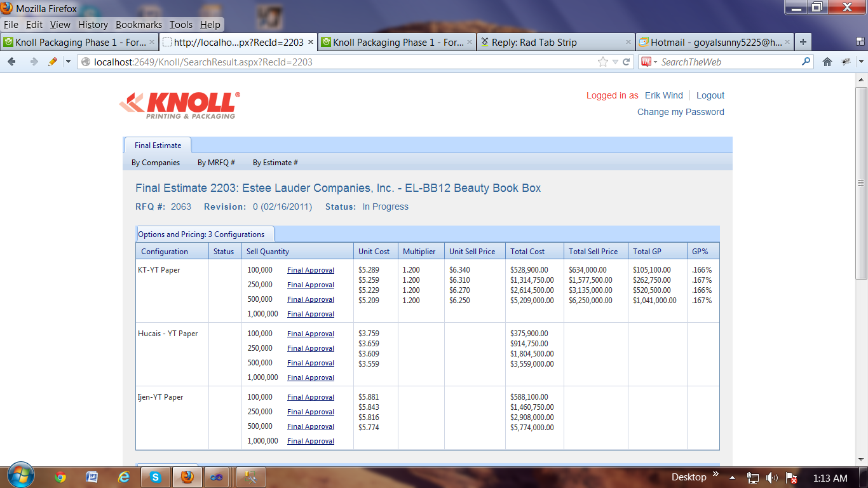Switch to the infinity-logo app on the taskbar
Viewport: 868px width, 488px height.
[217, 477]
